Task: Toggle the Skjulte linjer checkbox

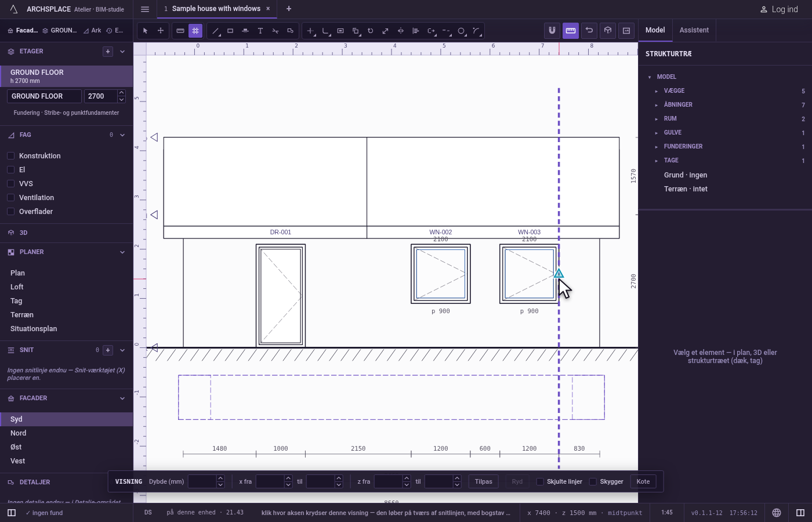Action: click(x=540, y=481)
